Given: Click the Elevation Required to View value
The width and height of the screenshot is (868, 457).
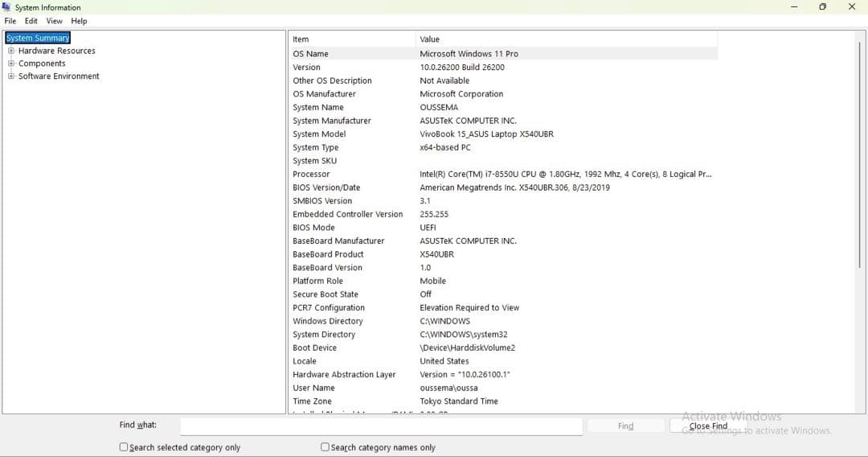Looking at the screenshot, I should (469, 307).
